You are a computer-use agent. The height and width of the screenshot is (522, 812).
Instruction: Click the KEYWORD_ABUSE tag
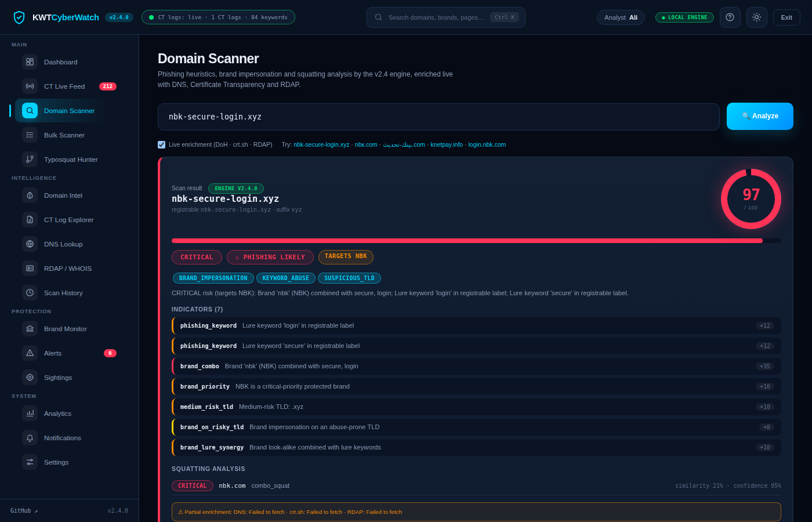pos(286,278)
